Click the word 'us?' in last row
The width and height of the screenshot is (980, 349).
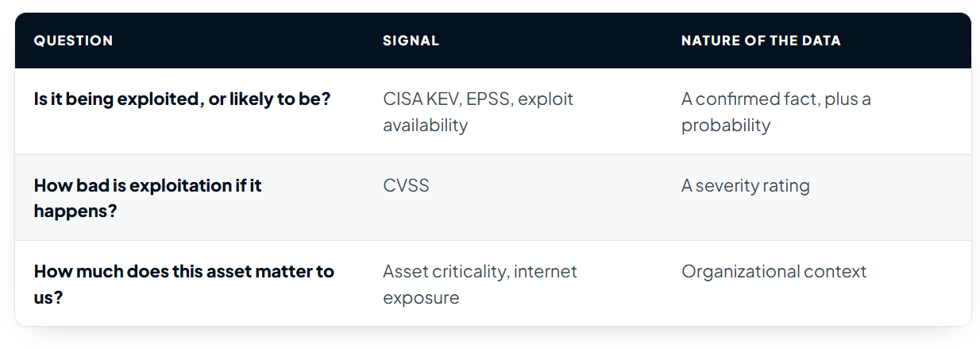48,297
